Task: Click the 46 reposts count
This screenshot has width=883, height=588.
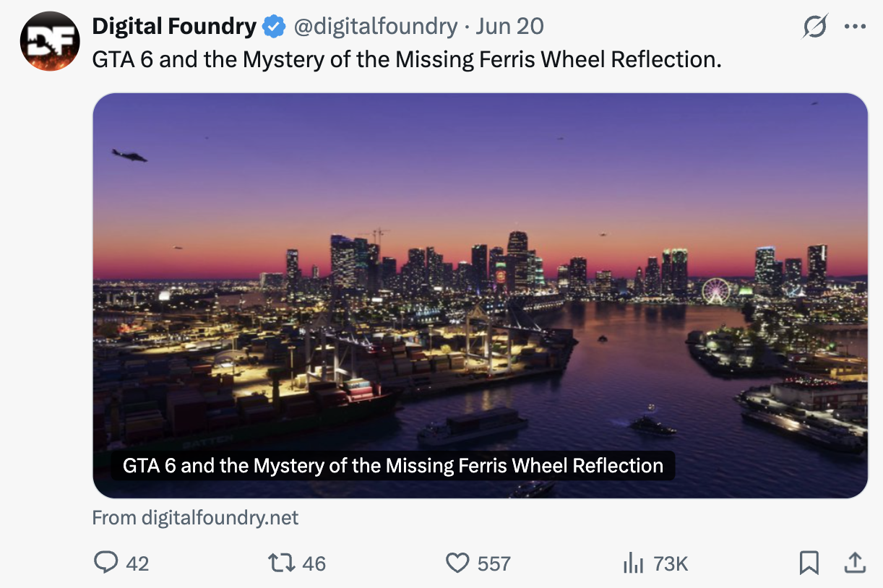Action: 314,563
